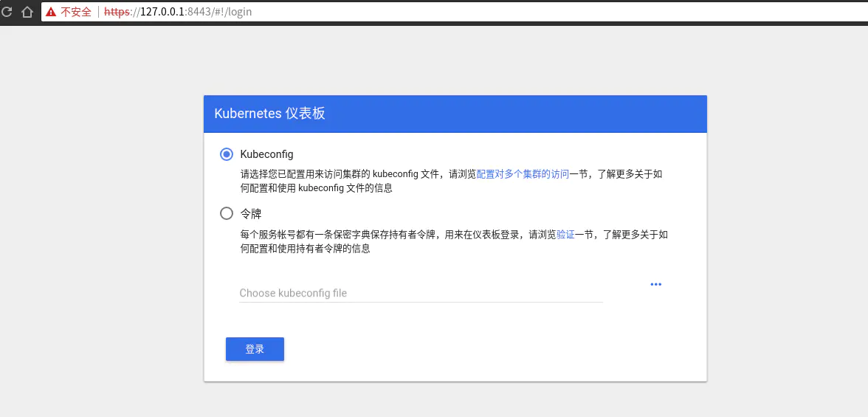This screenshot has height=417, width=868.
Task: Click the kubeconfig description paragraph
Action: [354, 182]
